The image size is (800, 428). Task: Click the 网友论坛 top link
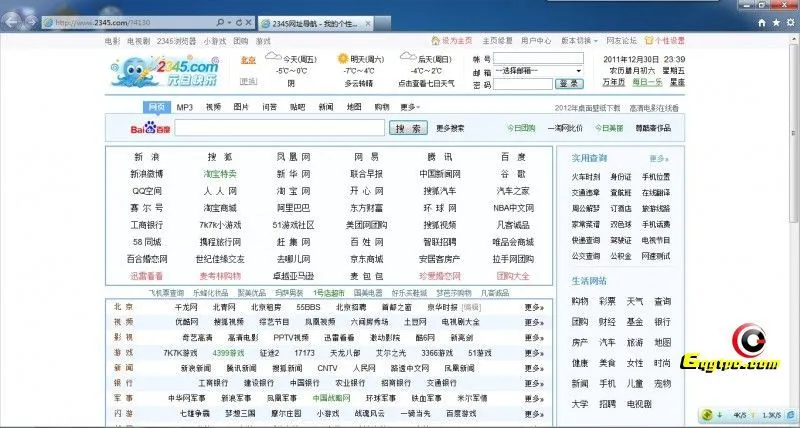(622, 41)
